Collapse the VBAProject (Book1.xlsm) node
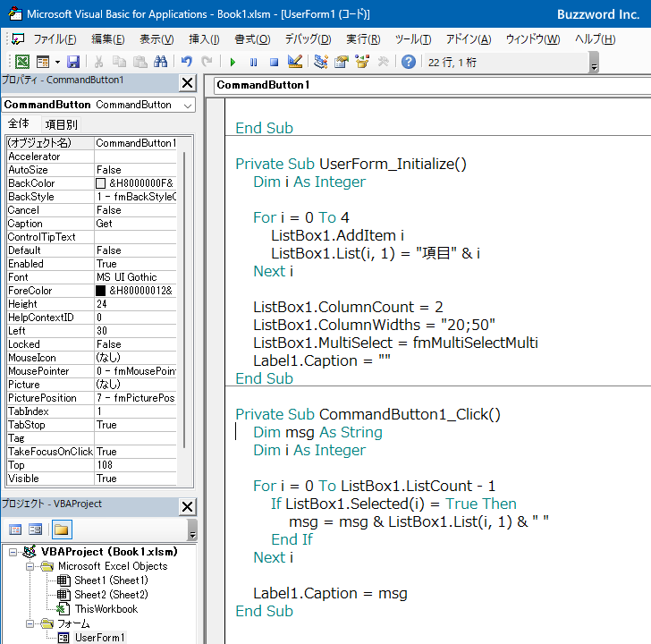The height and width of the screenshot is (644, 651). pos(13,552)
